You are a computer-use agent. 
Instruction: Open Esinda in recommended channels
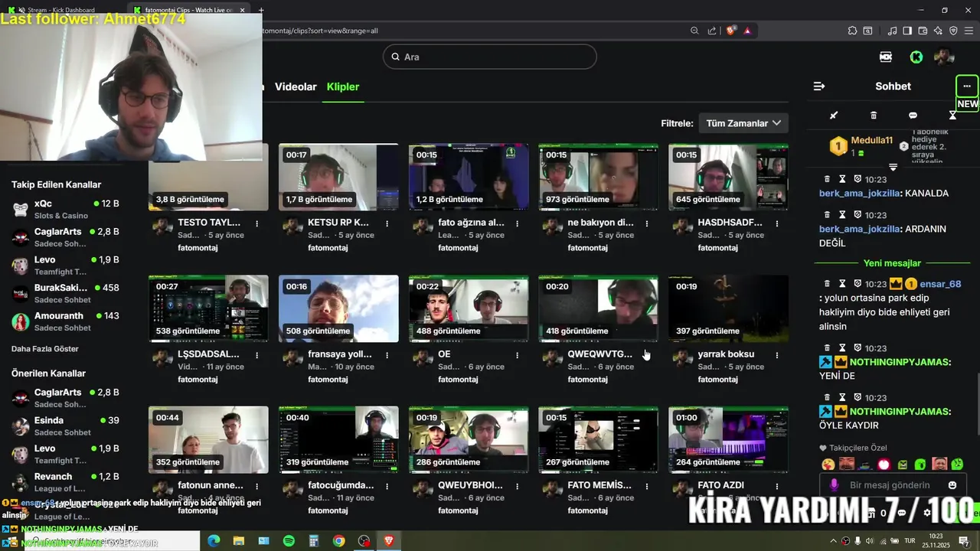click(x=66, y=425)
